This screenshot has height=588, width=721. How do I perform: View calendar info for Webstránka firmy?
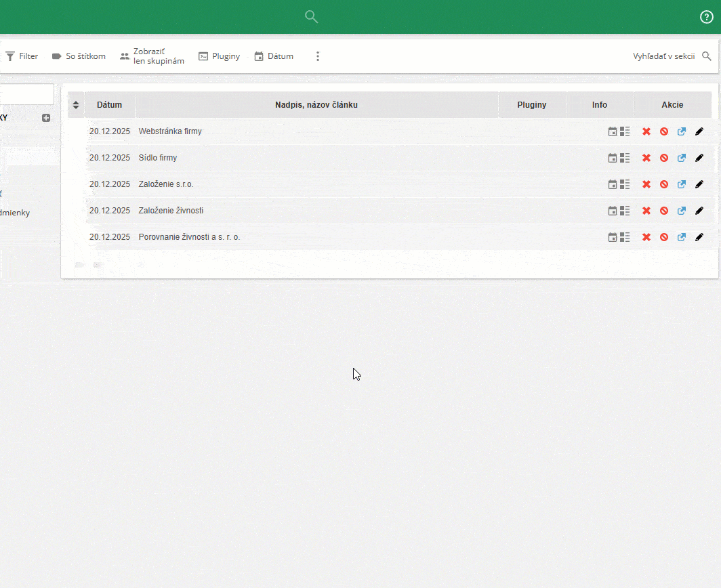[611, 131]
